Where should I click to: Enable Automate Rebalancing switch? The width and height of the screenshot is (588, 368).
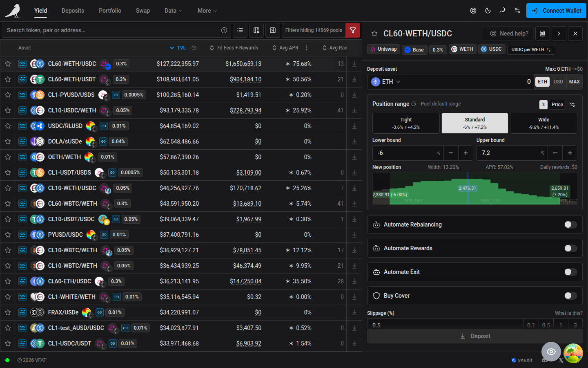point(570,224)
